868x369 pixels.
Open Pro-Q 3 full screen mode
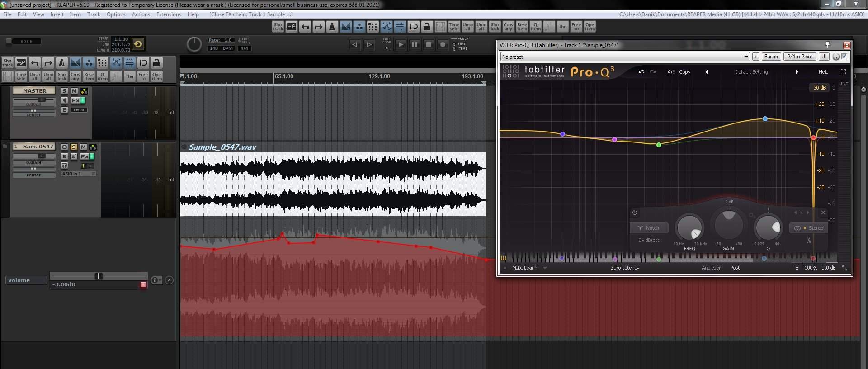tap(843, 72)
